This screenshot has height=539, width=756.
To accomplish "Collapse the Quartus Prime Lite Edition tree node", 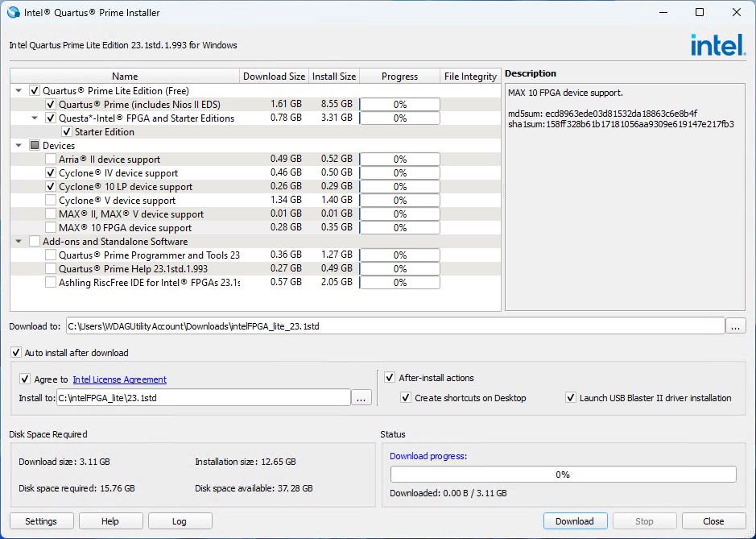I will [19, 91].
